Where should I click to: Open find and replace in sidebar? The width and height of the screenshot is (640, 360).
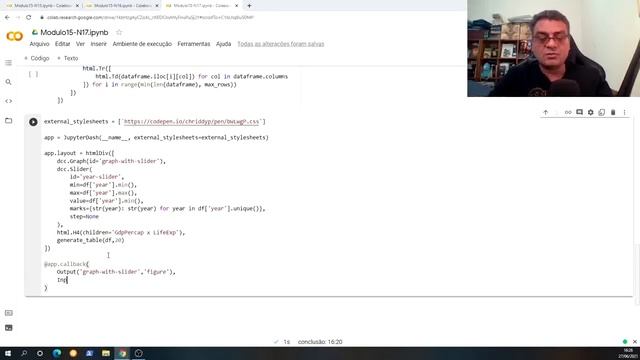tap(9, 82)
